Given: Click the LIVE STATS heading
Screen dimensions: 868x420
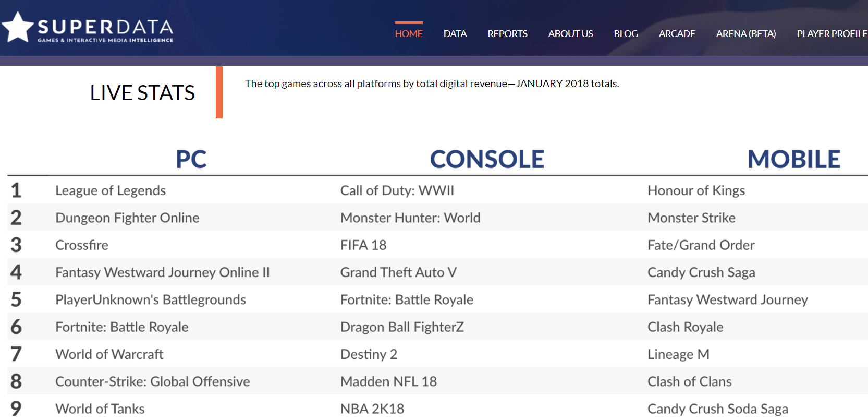Looking at the screenshot, I should (x=142, y=93).
